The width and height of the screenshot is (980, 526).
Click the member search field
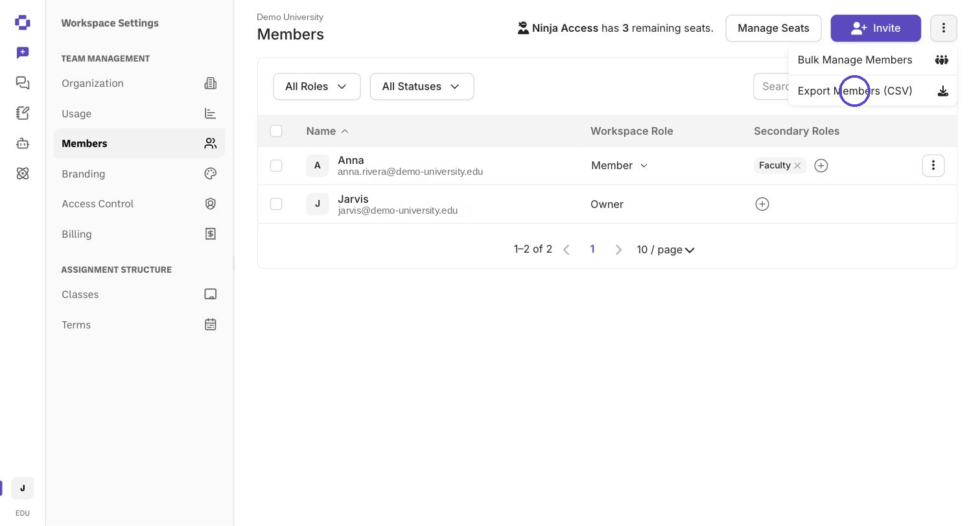pos(771,87)
